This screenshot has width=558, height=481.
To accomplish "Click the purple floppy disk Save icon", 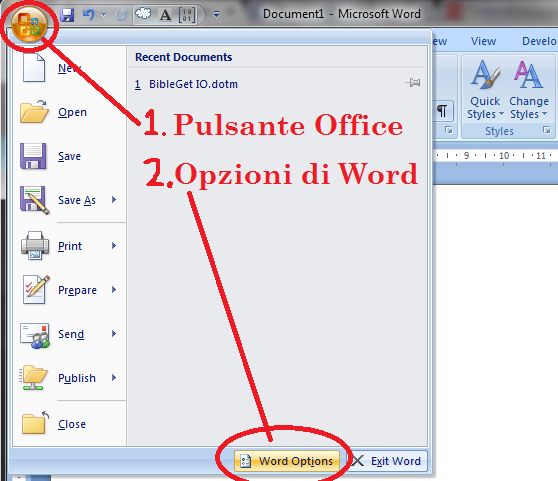I will point(33,156).
